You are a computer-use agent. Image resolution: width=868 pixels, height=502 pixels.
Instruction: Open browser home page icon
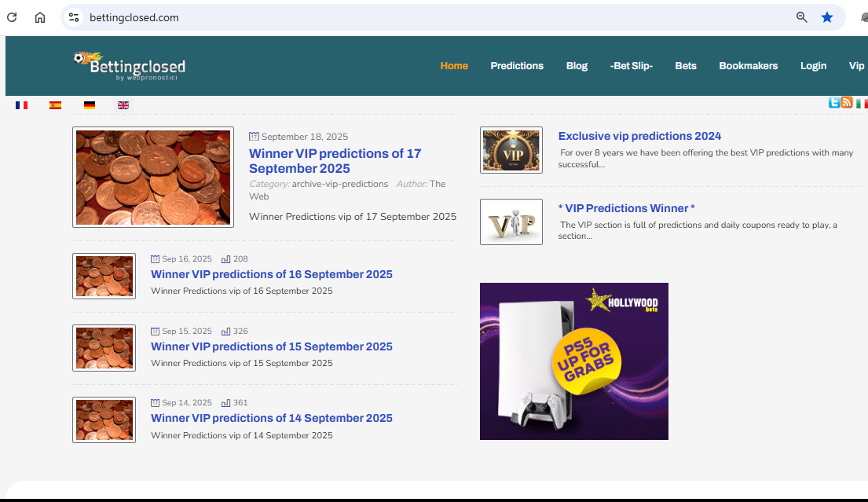point(39,16)
